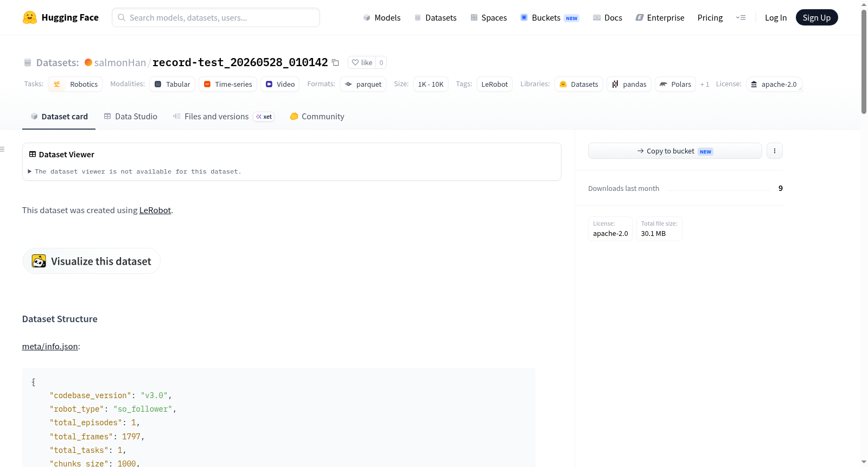This screenshot has width=868, height=467.
Task: Click the LeRobot panda visualize icon
Action: (39, 261)
